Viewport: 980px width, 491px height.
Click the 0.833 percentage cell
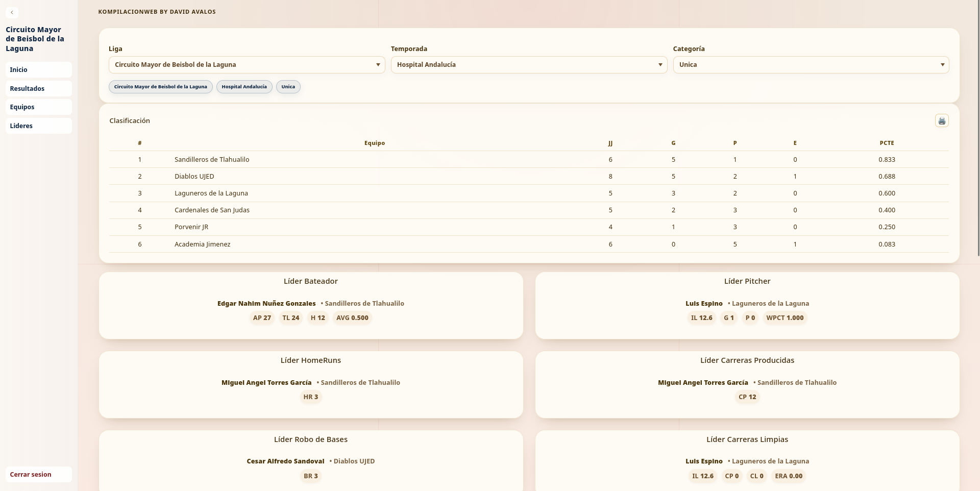click(887, 159)
